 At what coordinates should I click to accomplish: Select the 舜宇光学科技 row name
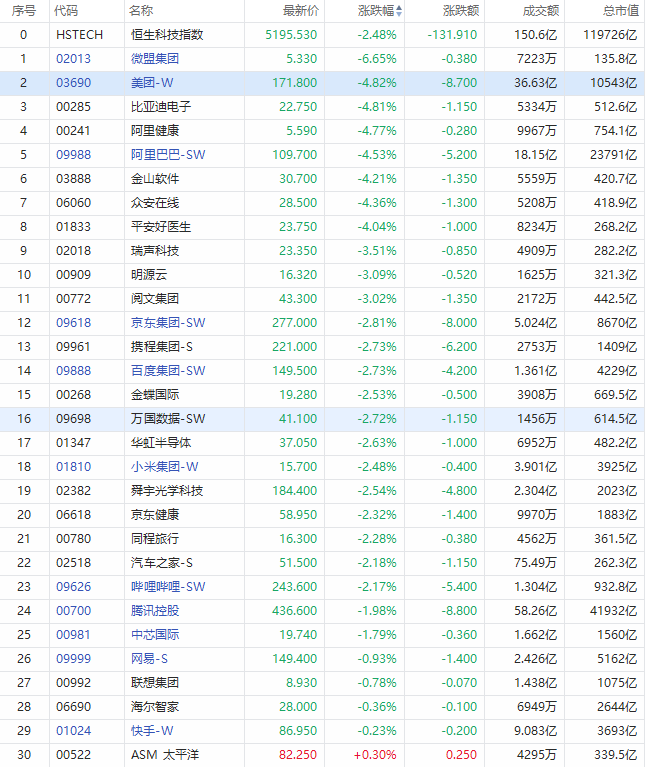coord(167,490)
